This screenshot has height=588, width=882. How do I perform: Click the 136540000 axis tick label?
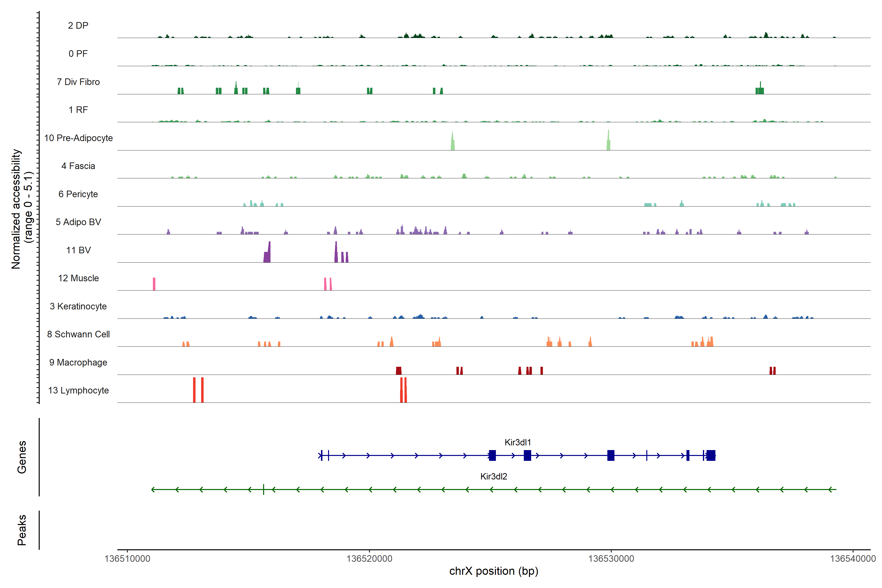click(x=853, y=558)
